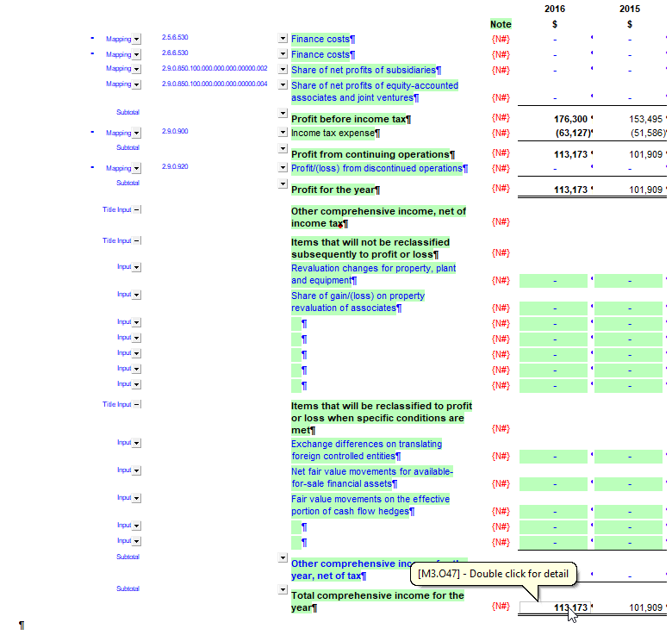The width and height of the screenshot is (672, 635).
Task: Click 2016 input cell for cash flow hedges
Action: [x=553, y=511]
